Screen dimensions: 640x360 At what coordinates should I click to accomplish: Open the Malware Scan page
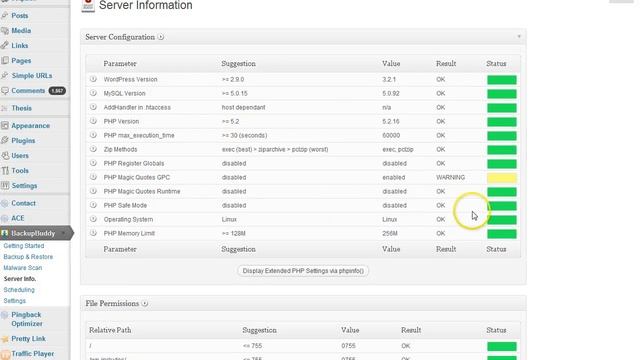[x=23, y=268]
